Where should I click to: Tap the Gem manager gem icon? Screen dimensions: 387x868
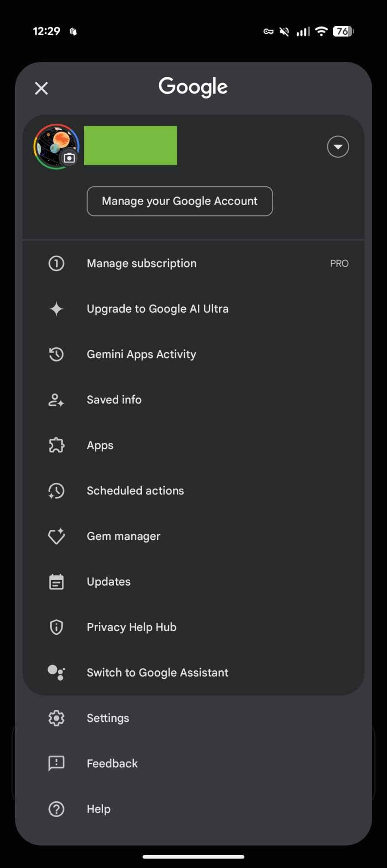(x=56, y=536)
